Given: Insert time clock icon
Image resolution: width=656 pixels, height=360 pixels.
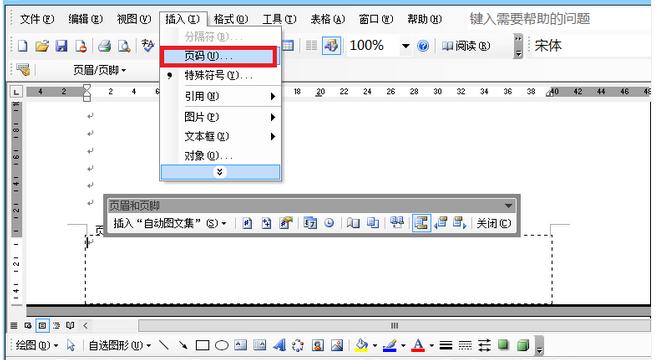Looking at the screenshot, I should (329, 224).
